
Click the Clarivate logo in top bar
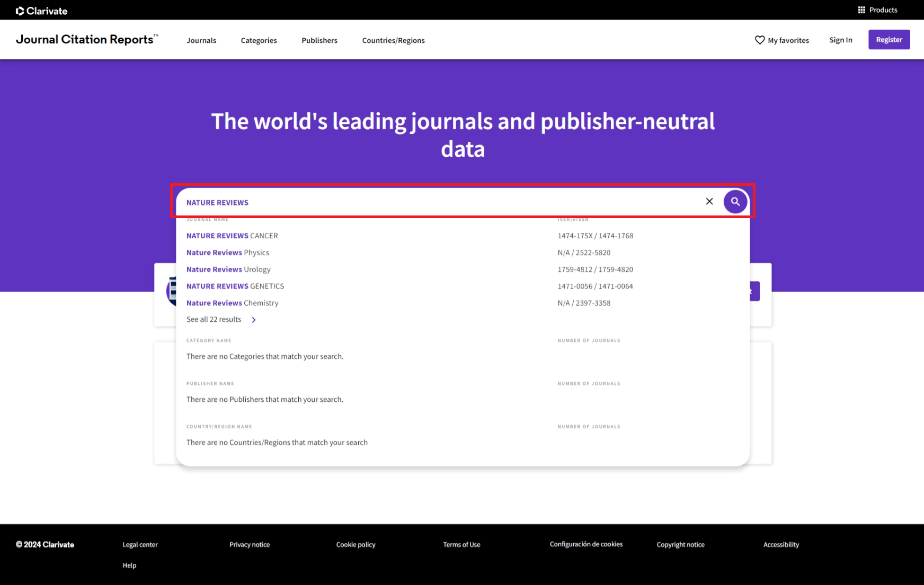[42, 11]
